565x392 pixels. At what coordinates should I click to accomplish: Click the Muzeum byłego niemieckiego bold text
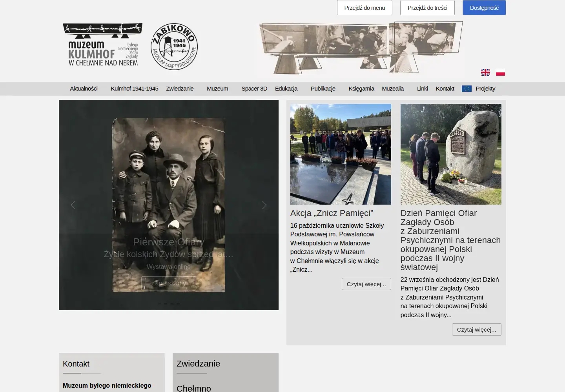107,386
